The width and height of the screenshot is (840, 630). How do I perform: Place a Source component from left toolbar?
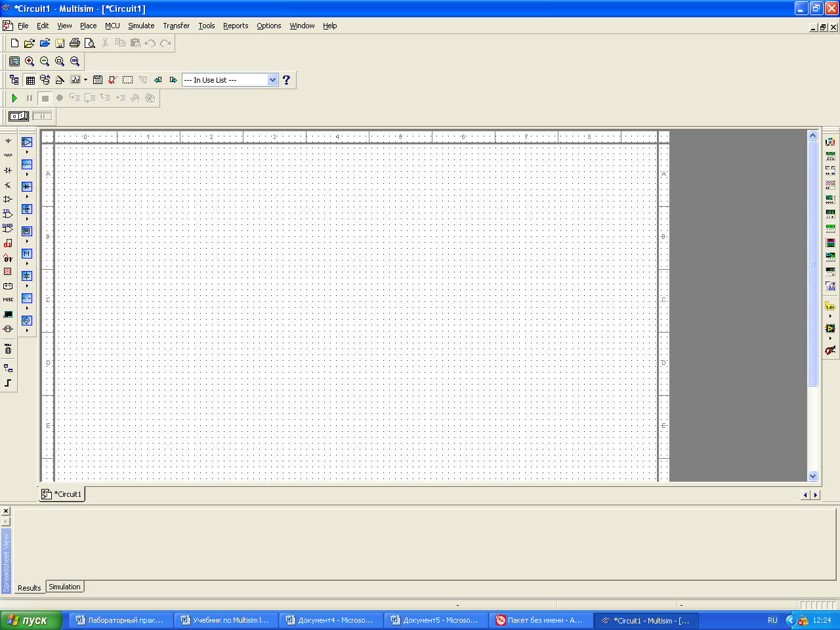(x=8, y=141)
